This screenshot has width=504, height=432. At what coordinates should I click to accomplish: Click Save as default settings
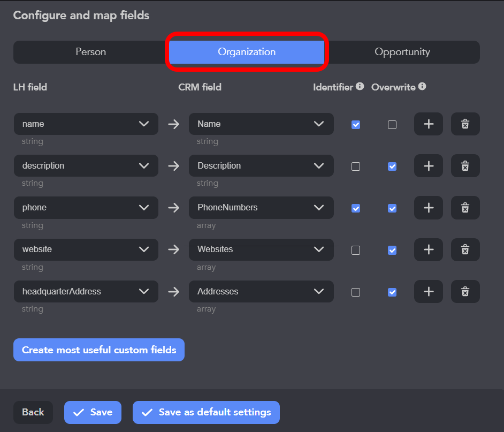pos(206,412)
